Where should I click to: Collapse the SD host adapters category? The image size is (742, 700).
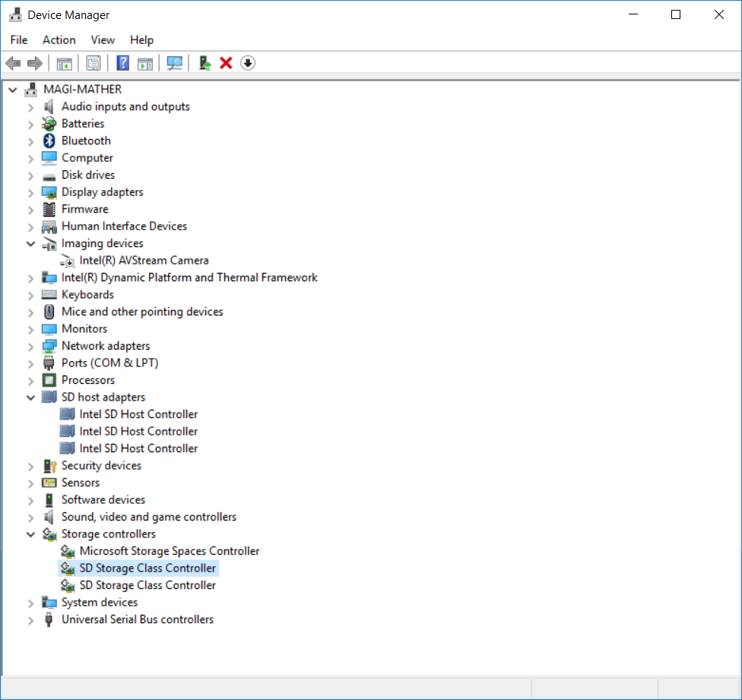(30, 398)
